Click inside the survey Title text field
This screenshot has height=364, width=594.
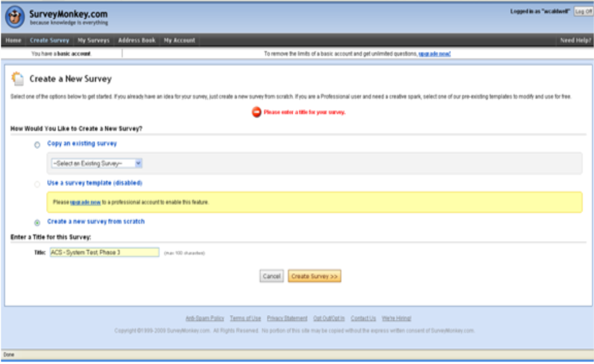[x=104, y=252]
